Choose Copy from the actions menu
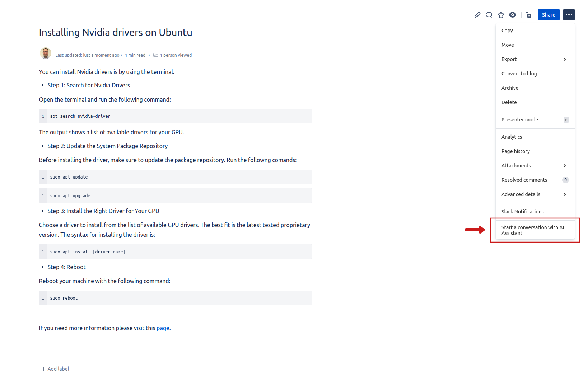588x383 pixels. click(x=507, y=31)
